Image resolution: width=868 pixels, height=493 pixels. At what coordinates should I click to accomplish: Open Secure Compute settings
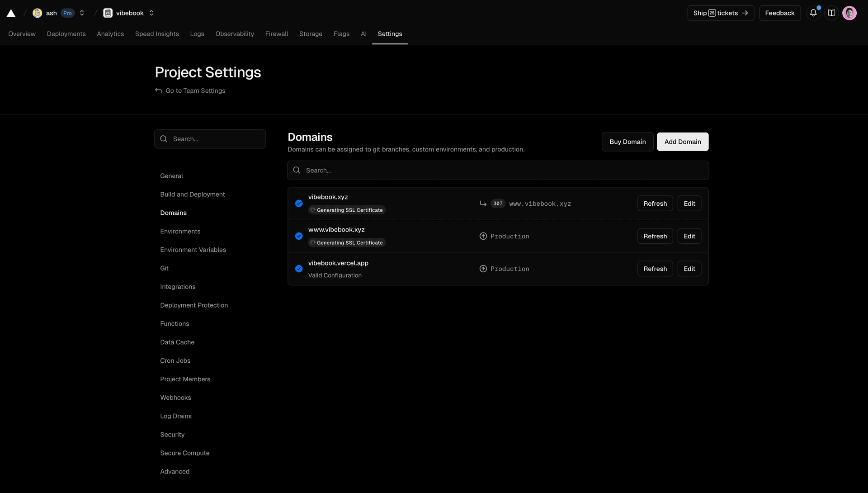pos(184,453)
